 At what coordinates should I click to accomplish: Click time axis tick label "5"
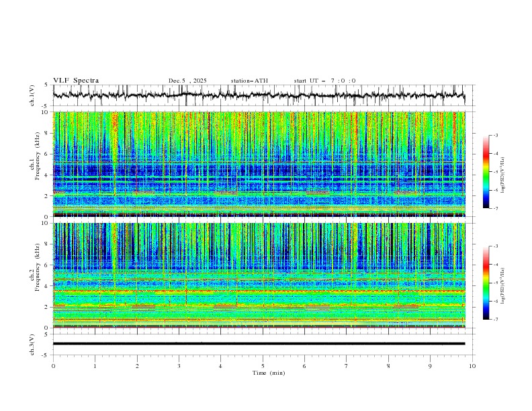coord(263,366)
